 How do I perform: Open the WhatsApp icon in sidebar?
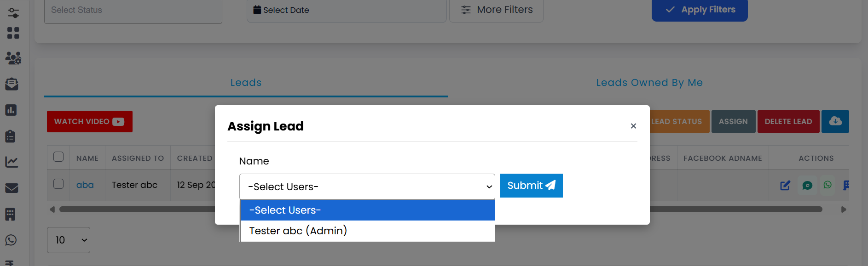pos(11,240)
